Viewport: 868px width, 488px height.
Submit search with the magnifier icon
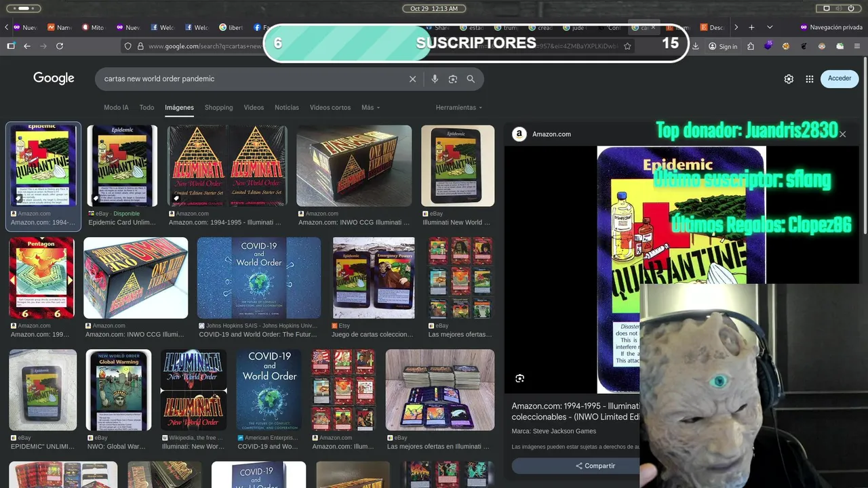(471, 79)
